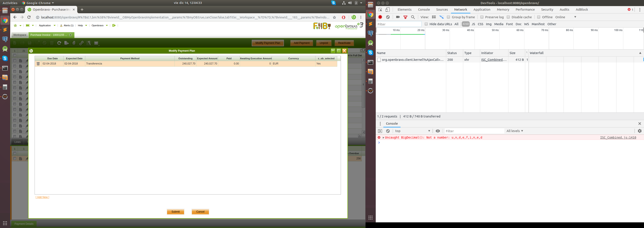Expand the Help menu dropdown arrow
Image resolution: width=644 pixels, height=228 pixels.
tap(86, 25)
